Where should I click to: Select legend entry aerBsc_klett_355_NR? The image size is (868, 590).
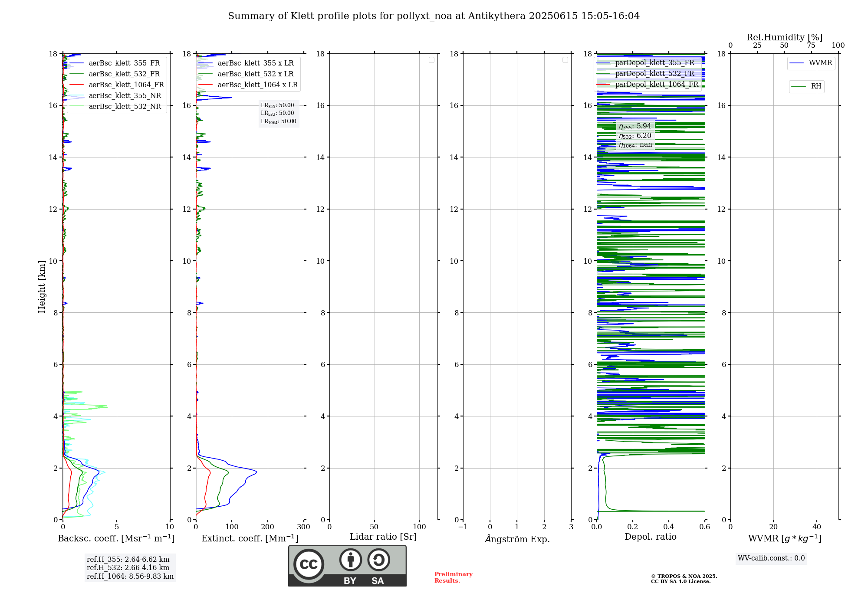117,96
